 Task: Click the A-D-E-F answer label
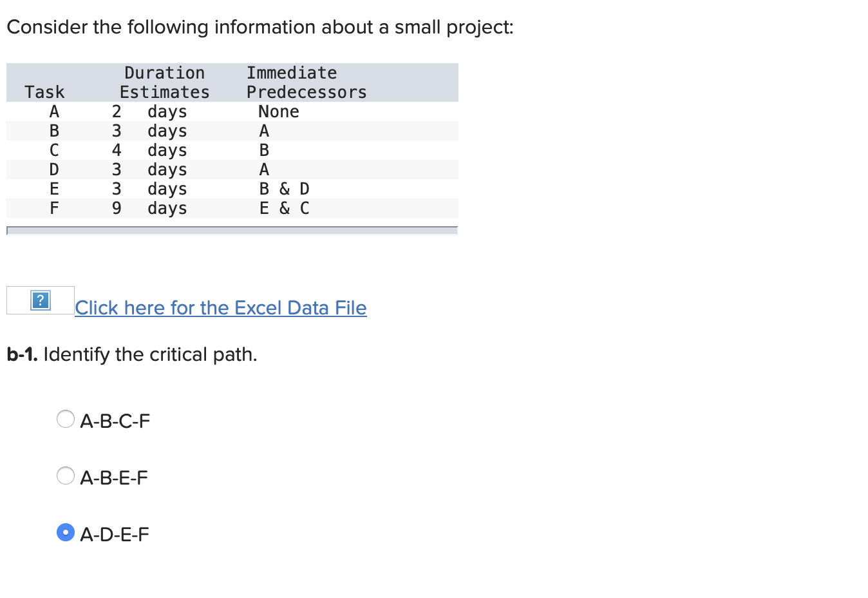115,535
